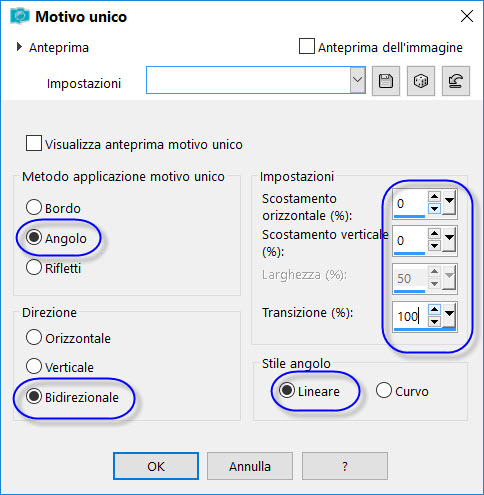Click the Annulla button
The width and height of the screenshot is (484, 495).
click(250, 466)
